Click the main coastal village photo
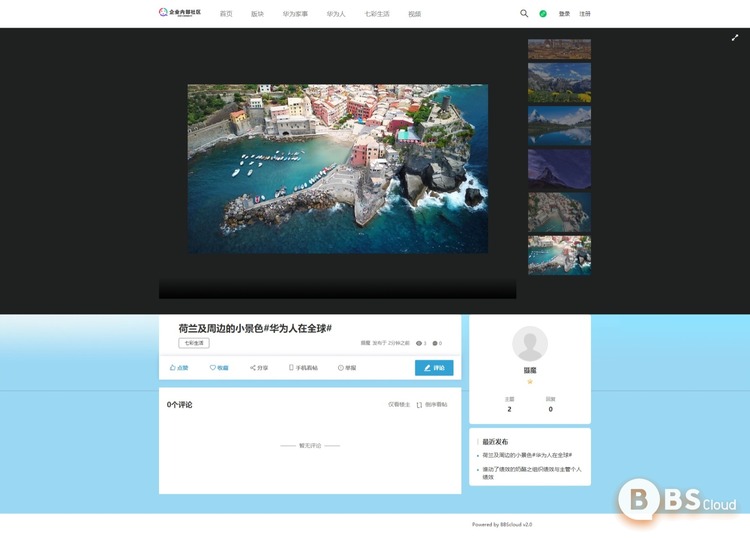750x538 pixels. click(x=338, y=168)
